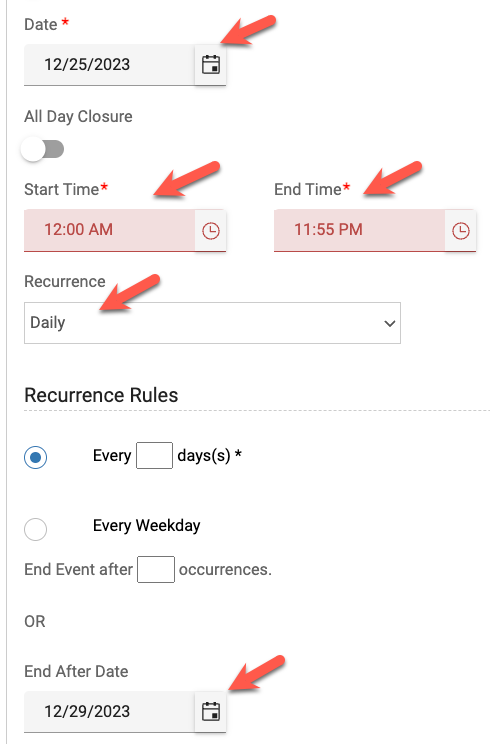The height and width of the screenshot is (744, 490).
Task: Click the Recurrence Rules heading
Action: tap(101, 395)
